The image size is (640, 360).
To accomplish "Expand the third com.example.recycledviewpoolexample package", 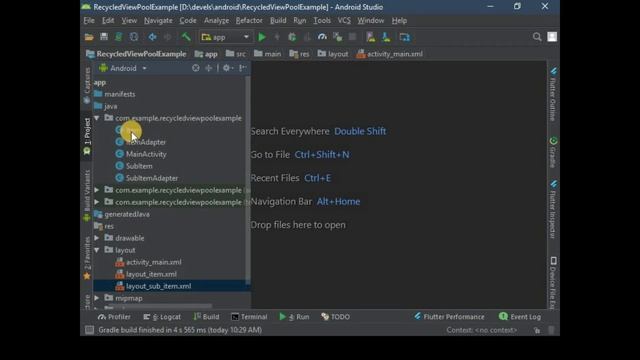I will (97, 202).
